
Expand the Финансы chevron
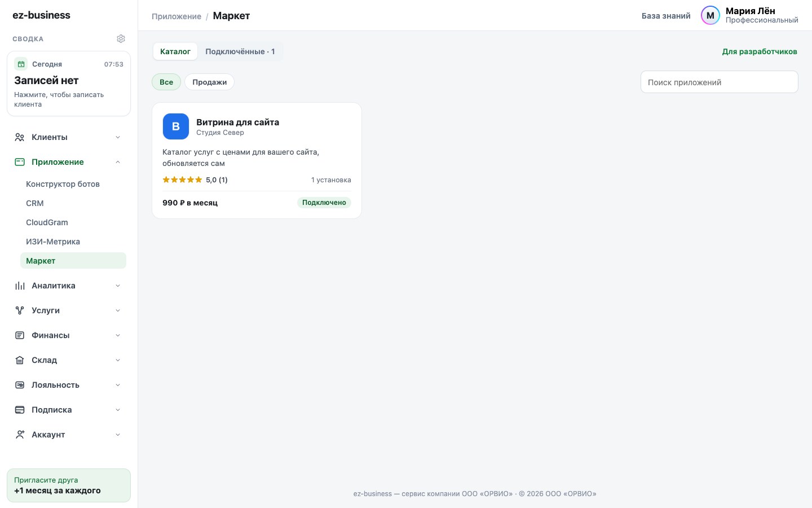pos(118,335)
